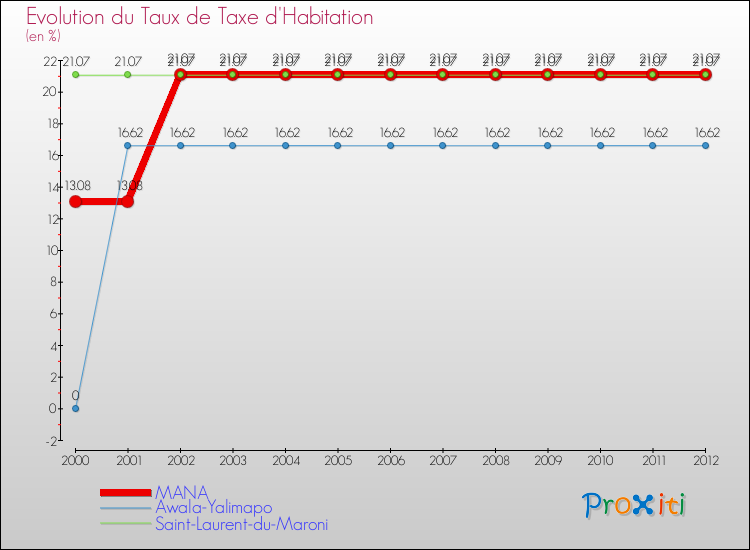Click the blue Awala-Yalimapo point for 2005
The width and height of the screenshot is (750, 550).
[338, 145]
